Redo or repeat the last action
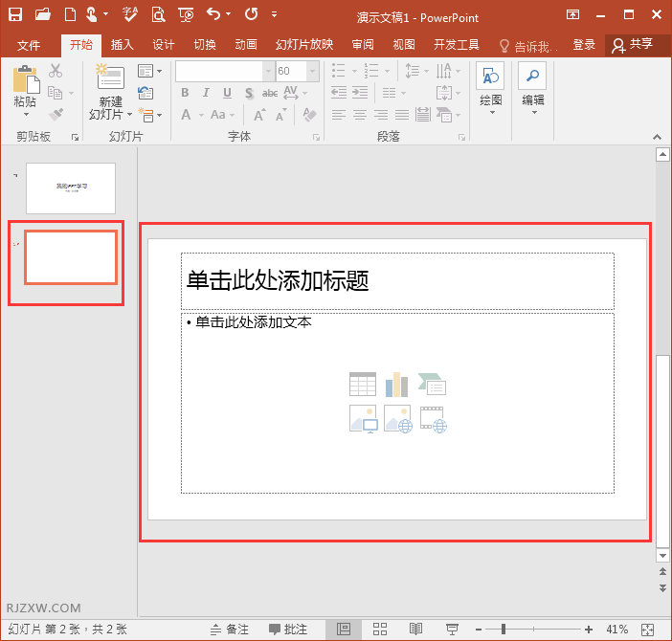This screenshot has height=641, width=672. pyautogui.click(x=251, y=14)
